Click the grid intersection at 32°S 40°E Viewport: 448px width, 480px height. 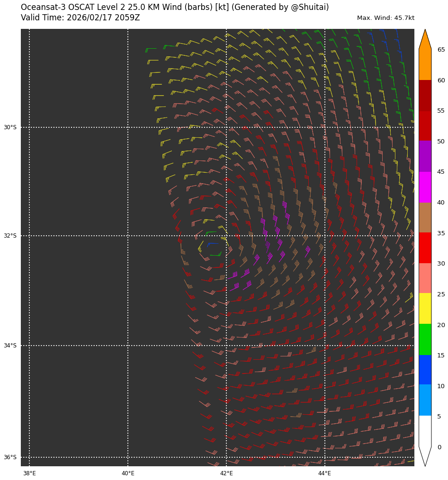[128, 236]
